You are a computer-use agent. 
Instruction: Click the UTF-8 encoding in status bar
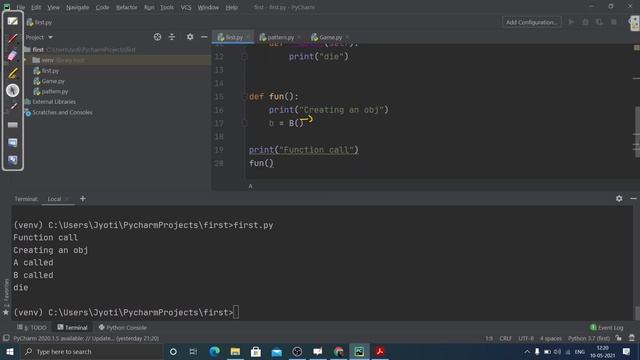pos(526,338)
